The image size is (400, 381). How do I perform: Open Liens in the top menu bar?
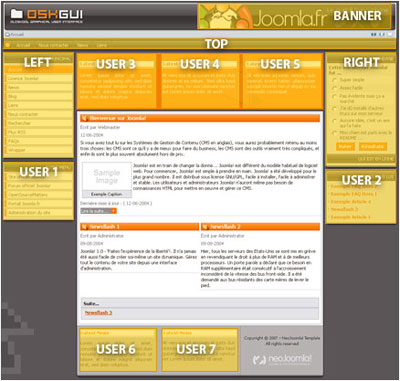(x=102, y=45)
